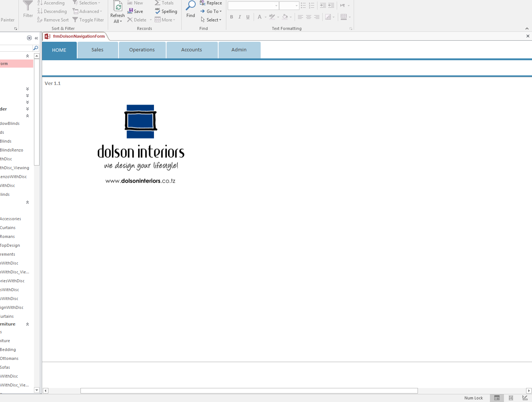532x402 pixels.
Task: Open the Select dropdown in Find group
Action: coord(211,20)
